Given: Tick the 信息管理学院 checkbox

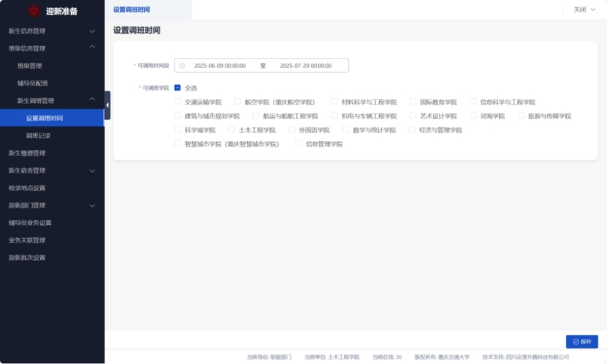Looking at the screenshot, I should coord(299,144).
